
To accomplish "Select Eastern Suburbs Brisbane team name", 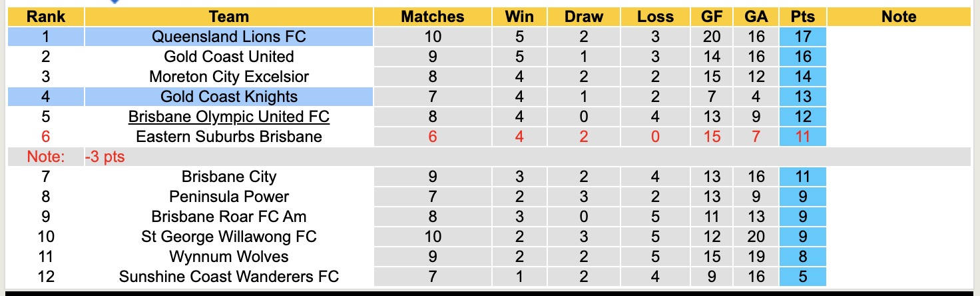I will coord(228,137).
